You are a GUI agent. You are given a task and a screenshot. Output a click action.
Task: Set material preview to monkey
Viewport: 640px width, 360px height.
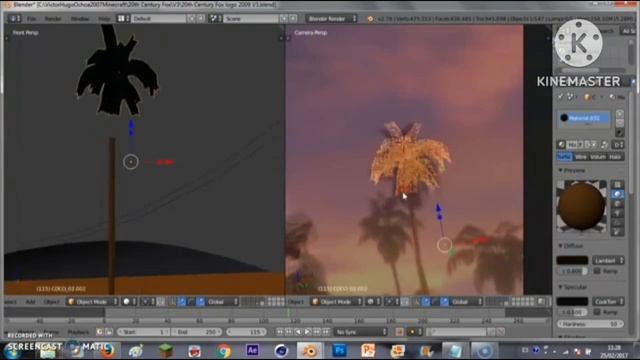617,213
